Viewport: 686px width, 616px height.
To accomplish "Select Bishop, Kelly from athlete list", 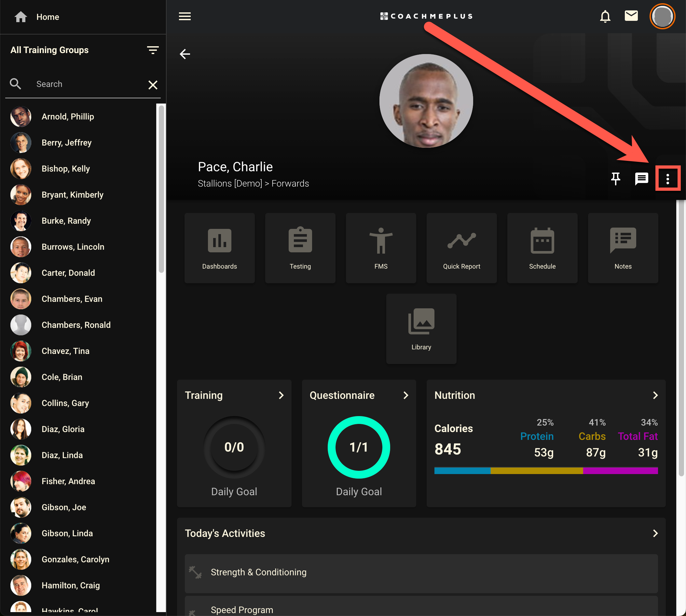I will click(66, 169).
